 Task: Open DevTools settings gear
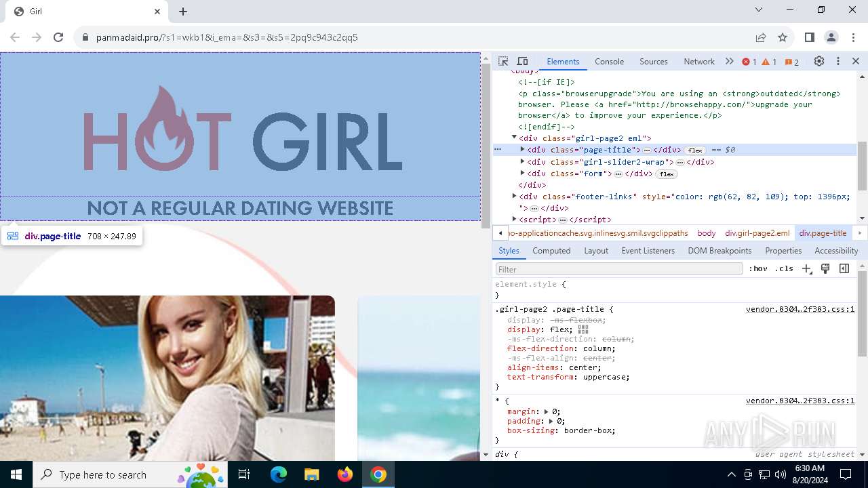point(819,62)
